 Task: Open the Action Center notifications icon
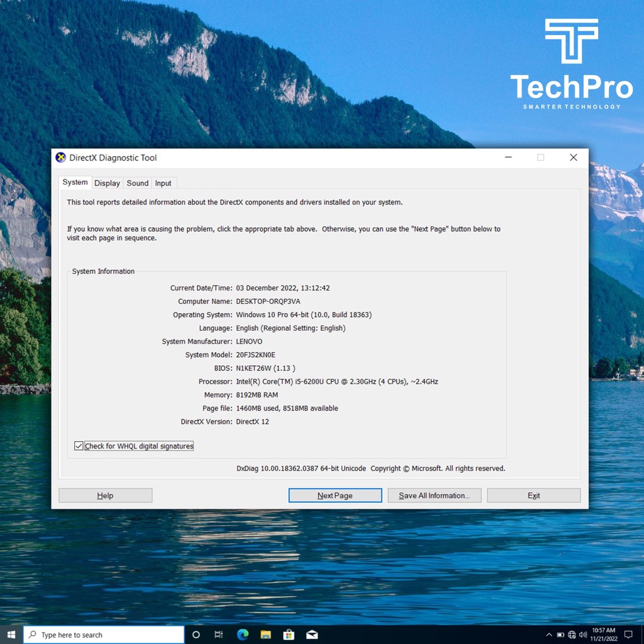point(628,635)
